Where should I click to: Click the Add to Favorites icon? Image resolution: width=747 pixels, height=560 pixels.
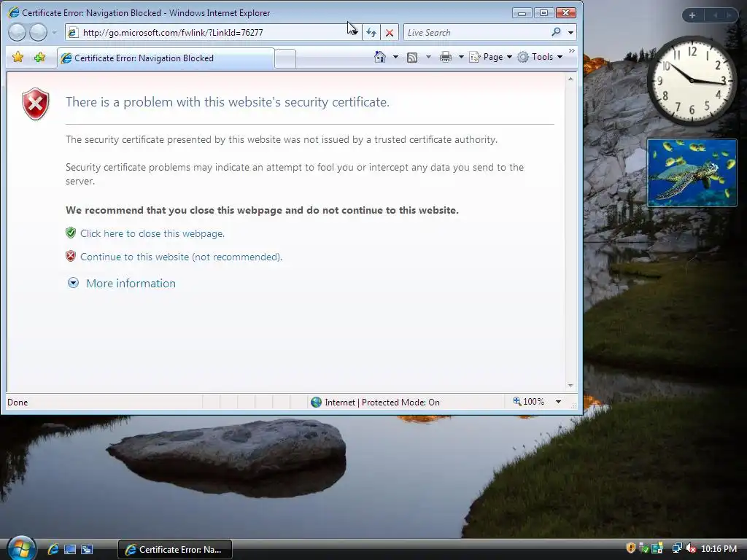tap(39, 58)
